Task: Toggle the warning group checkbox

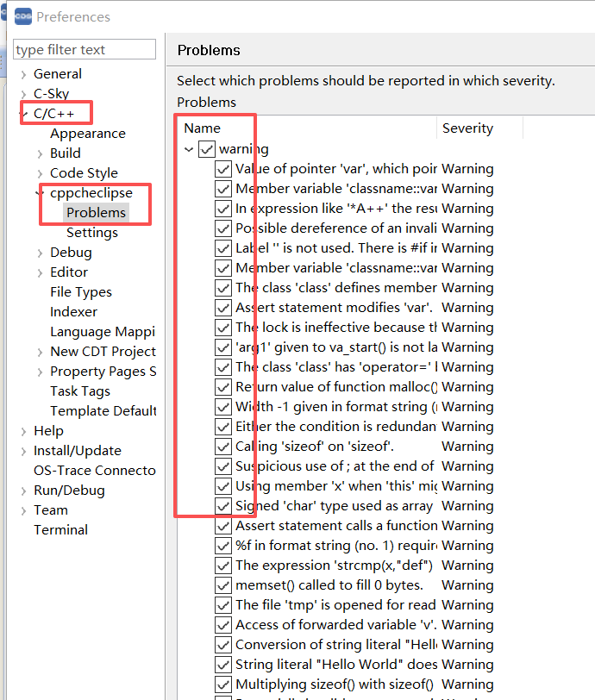Action: click(207, 149)
